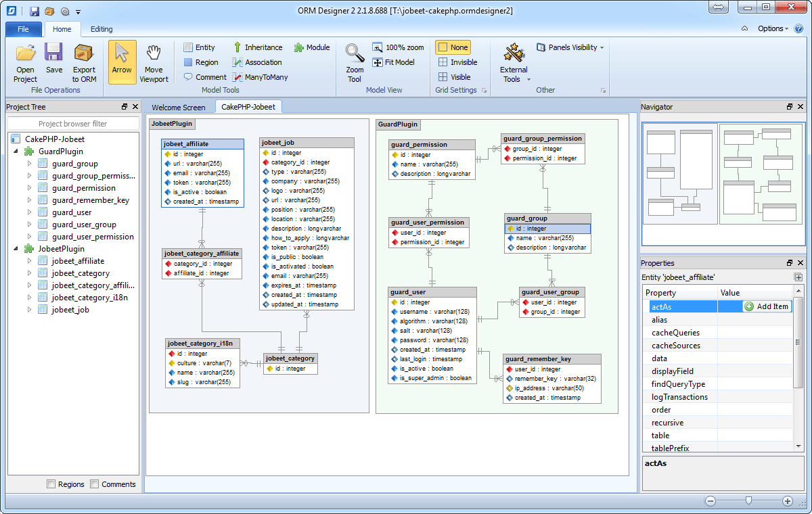Click the zoom out minus icon in status bar
The height and width of the screenshot is (514, 812).
click(710, 501)
